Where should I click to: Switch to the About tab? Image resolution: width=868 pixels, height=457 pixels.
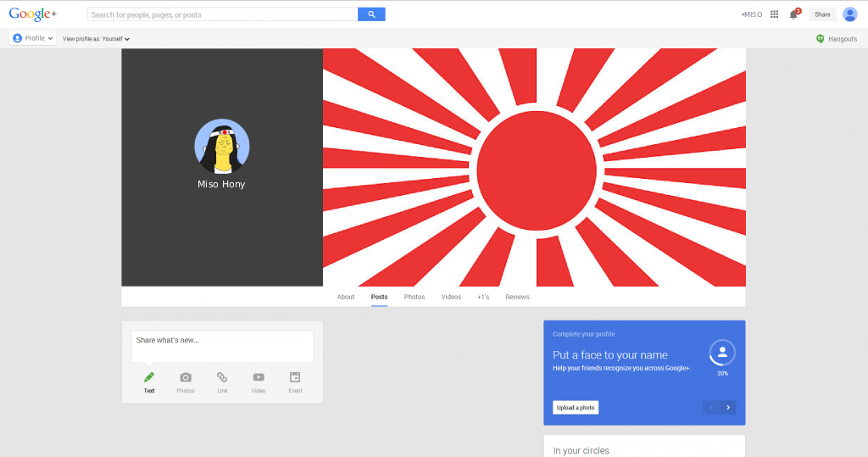tap(346, 297)
